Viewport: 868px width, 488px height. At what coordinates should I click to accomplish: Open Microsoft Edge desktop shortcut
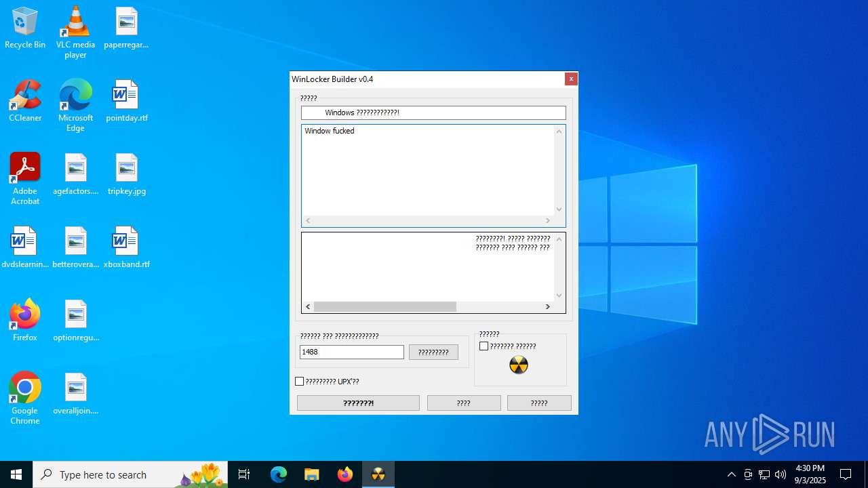tap(75, 106)
